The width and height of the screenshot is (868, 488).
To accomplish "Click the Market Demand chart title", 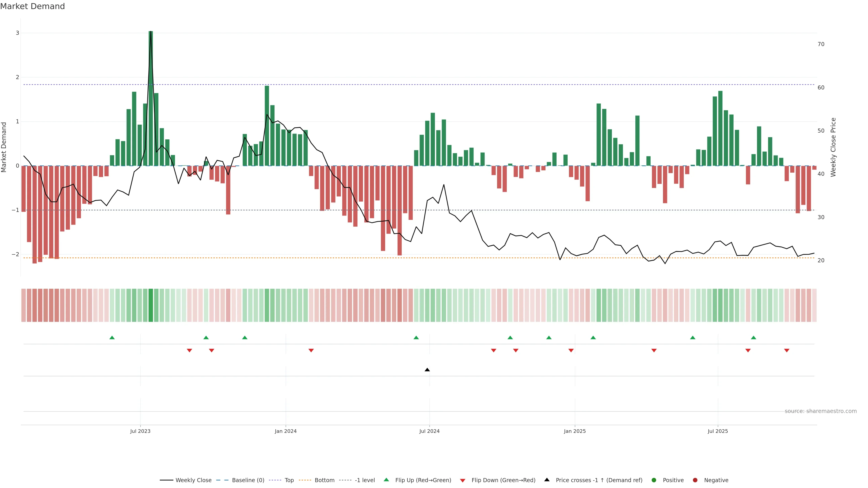I will (32, 6).
